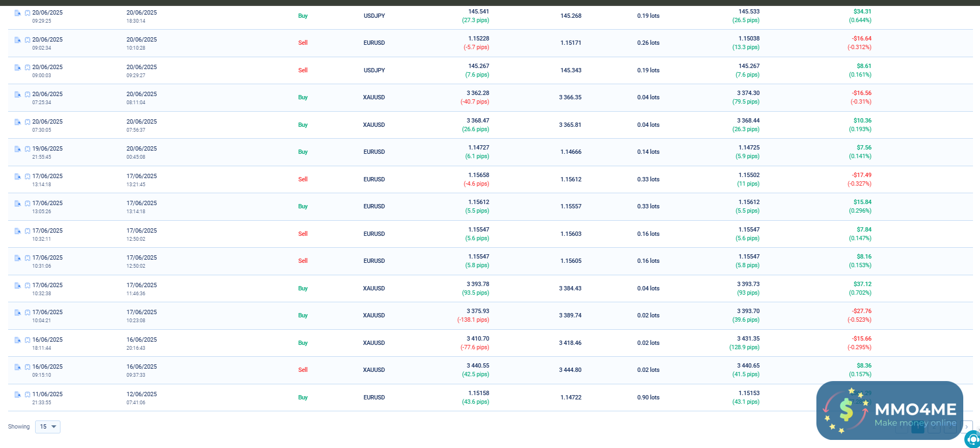The height and width of the screenshot is (448, 980).
Task: Toggle bookmark for trade opened 16/06/2025 09:15:10
Action: click(28, 367)
